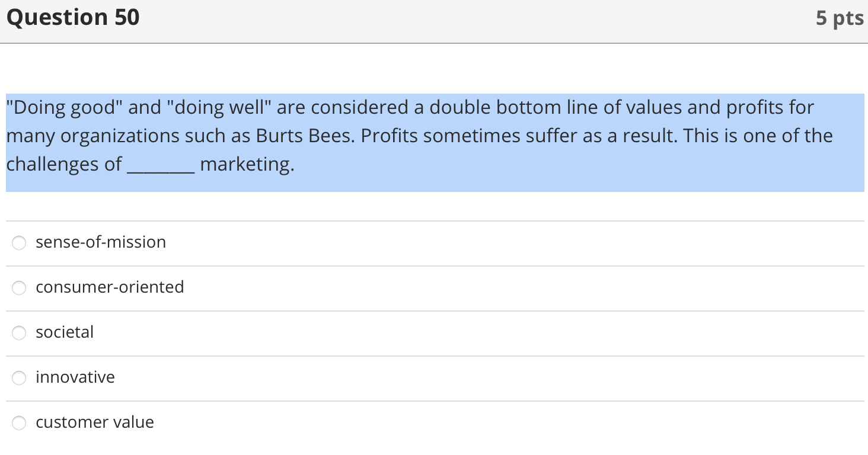
Task: Choose the consumer-oriented radio button
Action: [x=20, y=288]
